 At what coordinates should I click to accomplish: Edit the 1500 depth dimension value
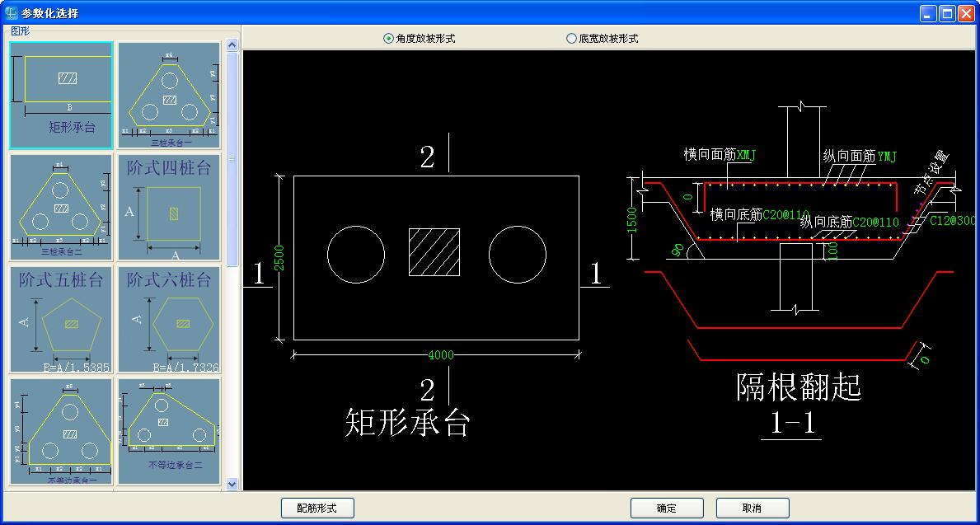632,220
